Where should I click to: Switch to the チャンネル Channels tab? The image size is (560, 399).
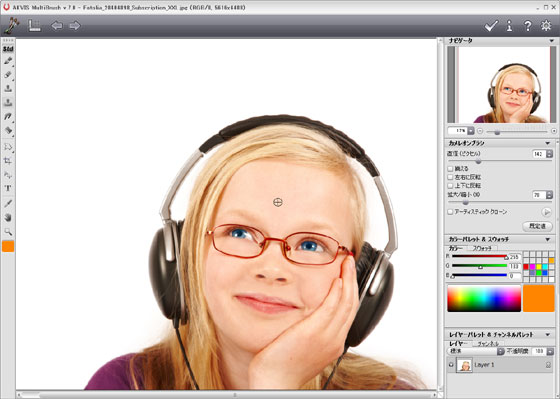488,344
